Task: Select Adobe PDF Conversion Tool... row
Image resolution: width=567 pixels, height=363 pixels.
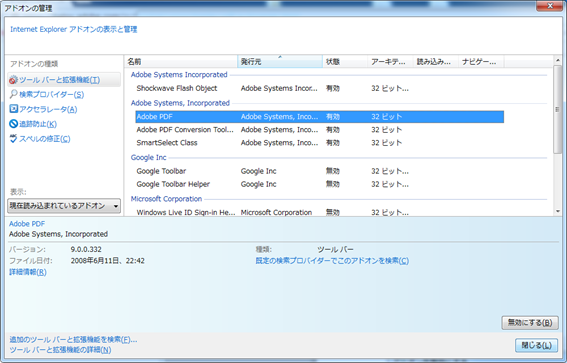Action: pos(320,130)
